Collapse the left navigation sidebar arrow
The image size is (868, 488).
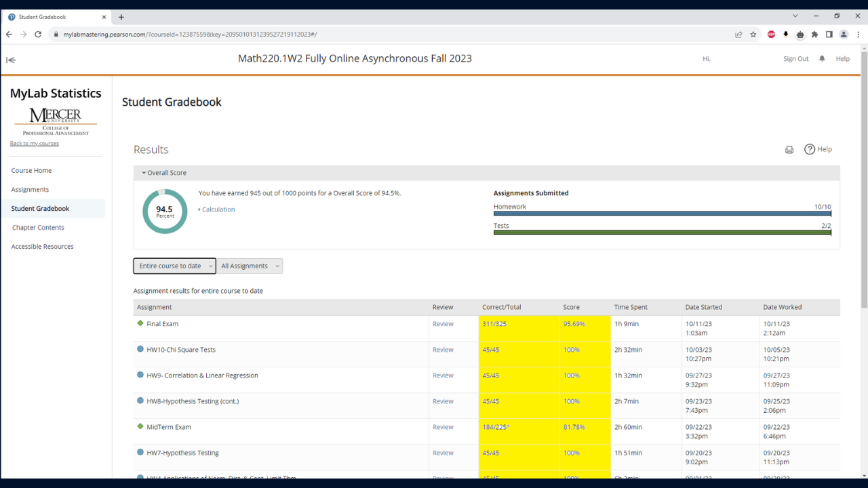(11, 60)
